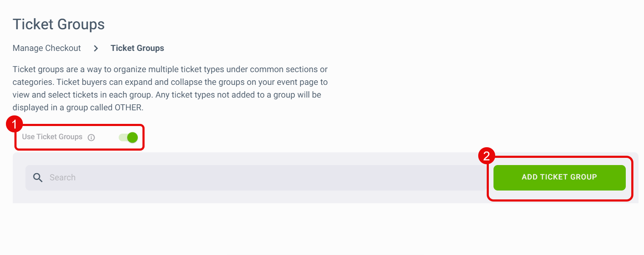Click the description line starting "Ticket groups are"

tap(170, 69)
